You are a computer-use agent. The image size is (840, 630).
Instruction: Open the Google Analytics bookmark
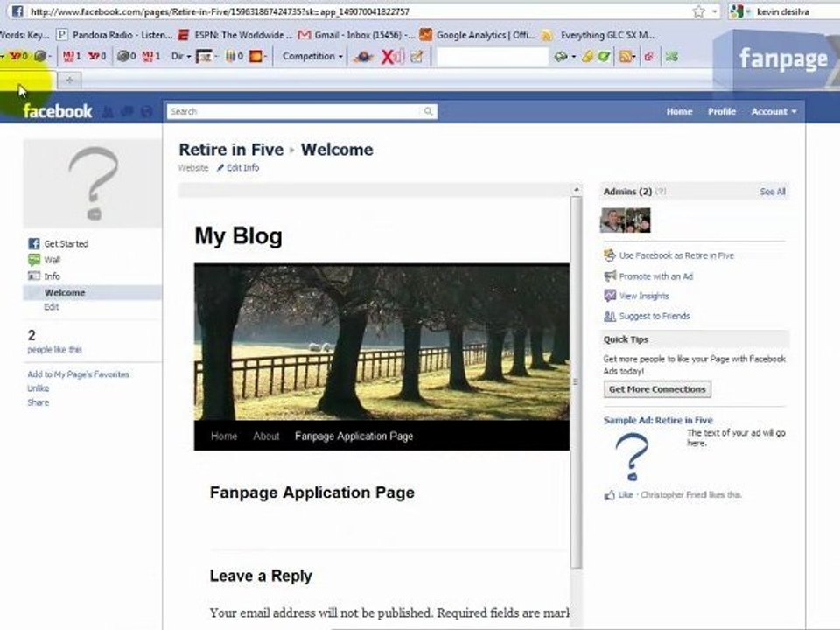tap(477, 35)
